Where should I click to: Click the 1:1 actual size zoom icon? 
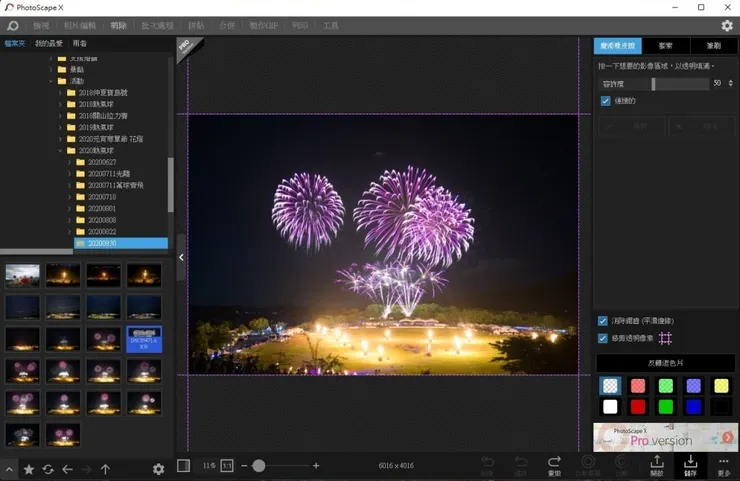[227, 466]
